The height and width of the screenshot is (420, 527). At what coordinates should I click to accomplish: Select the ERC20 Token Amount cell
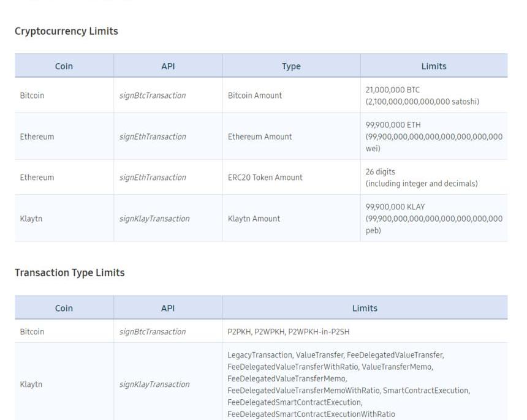point(265,178)
